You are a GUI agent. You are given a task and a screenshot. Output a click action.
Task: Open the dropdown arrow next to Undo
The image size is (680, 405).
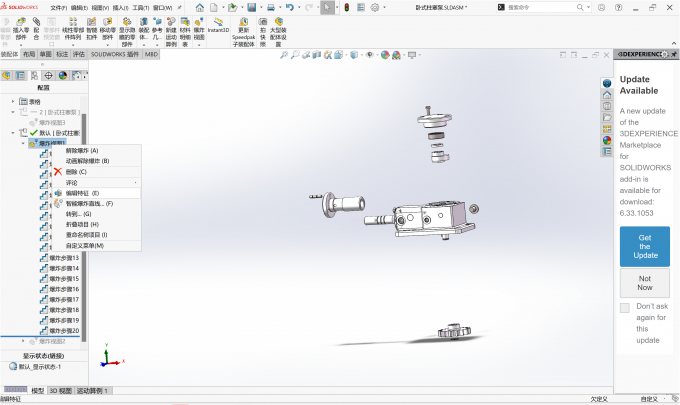299,7
